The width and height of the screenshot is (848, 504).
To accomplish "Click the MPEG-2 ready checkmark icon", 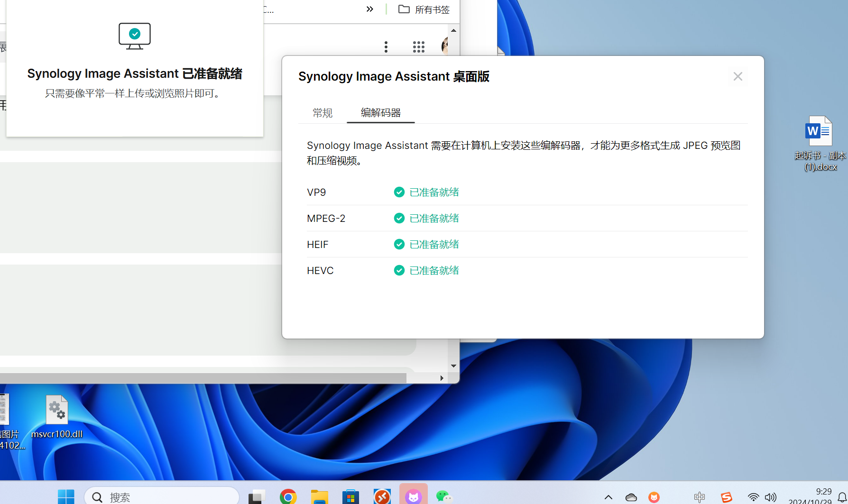I will tap(399, 218).
